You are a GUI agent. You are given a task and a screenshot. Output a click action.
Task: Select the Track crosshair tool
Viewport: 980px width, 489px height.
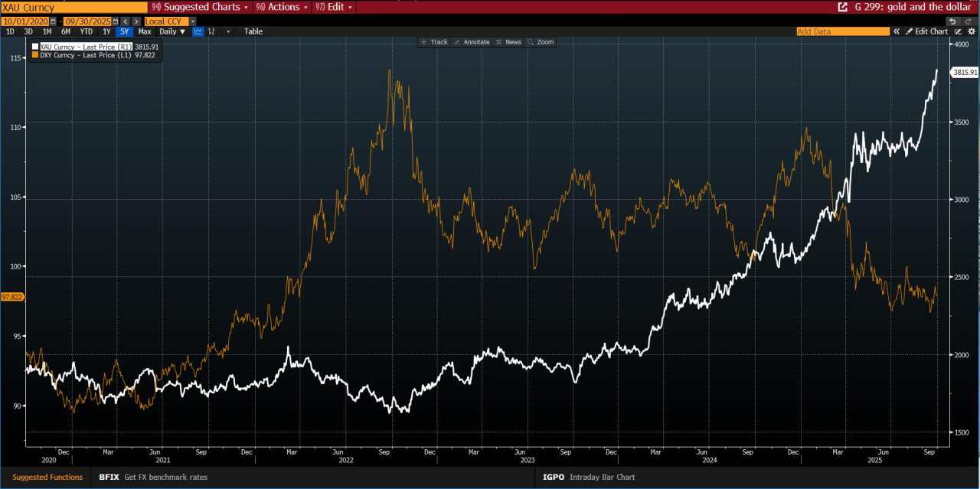[435, 42]
